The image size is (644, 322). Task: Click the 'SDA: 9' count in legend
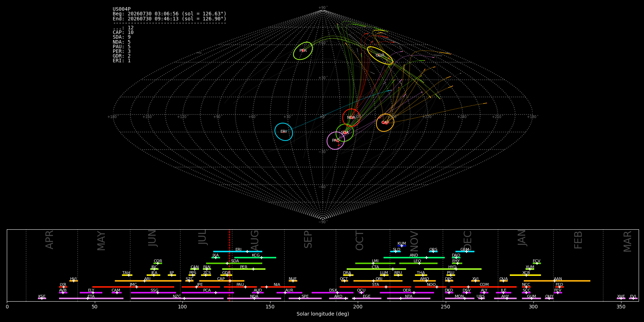[122, 37]
